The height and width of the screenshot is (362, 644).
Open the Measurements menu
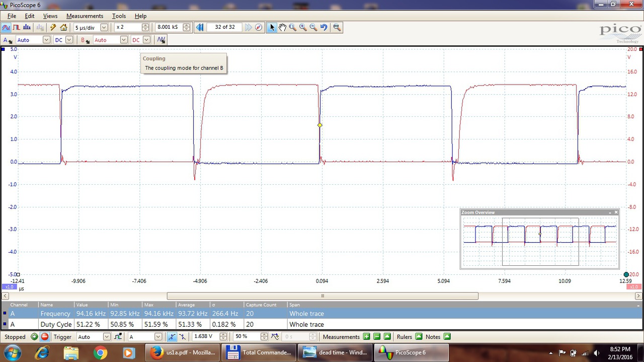click(x=85, y=16)
